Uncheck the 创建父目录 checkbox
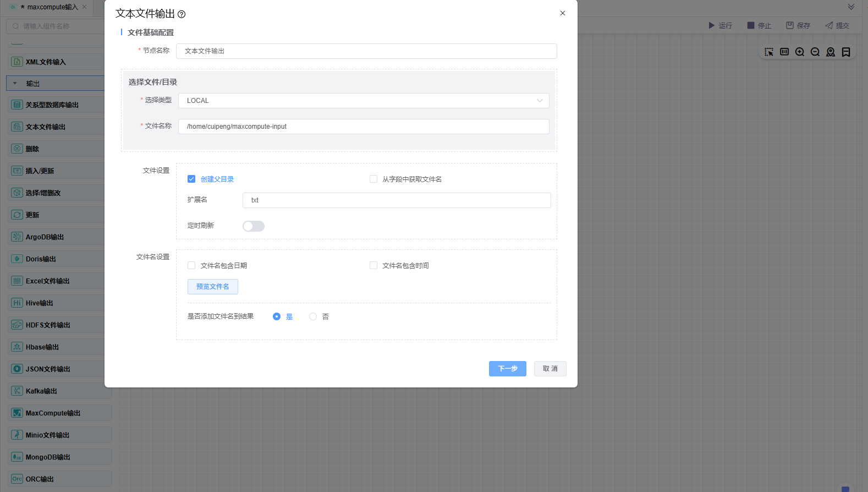 pos(191,179)
